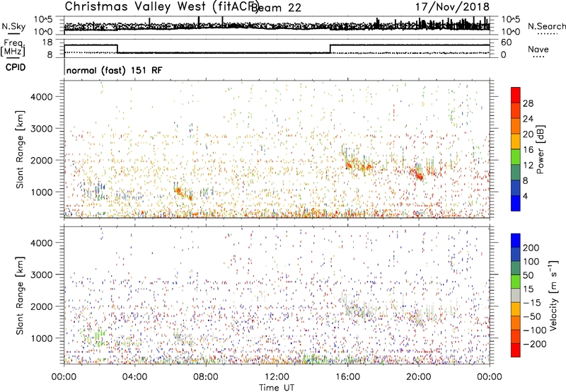566x392 pixels.
Task: Click the '16:00' time axis tick
Action: tap(347, 377)
